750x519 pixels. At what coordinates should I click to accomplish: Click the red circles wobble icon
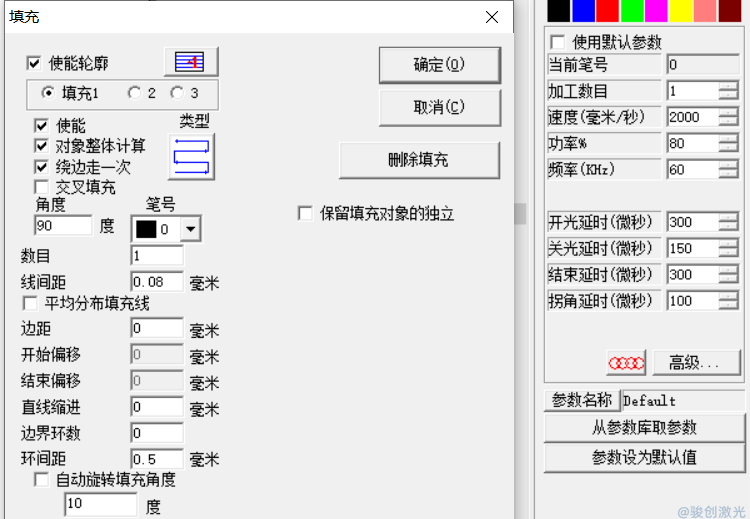(x=626, y=363)
